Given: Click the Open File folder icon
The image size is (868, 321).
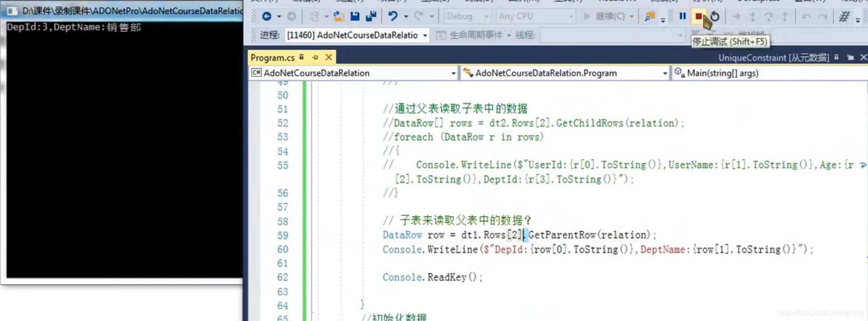Looking at the screenshot, I should (338, 16).
